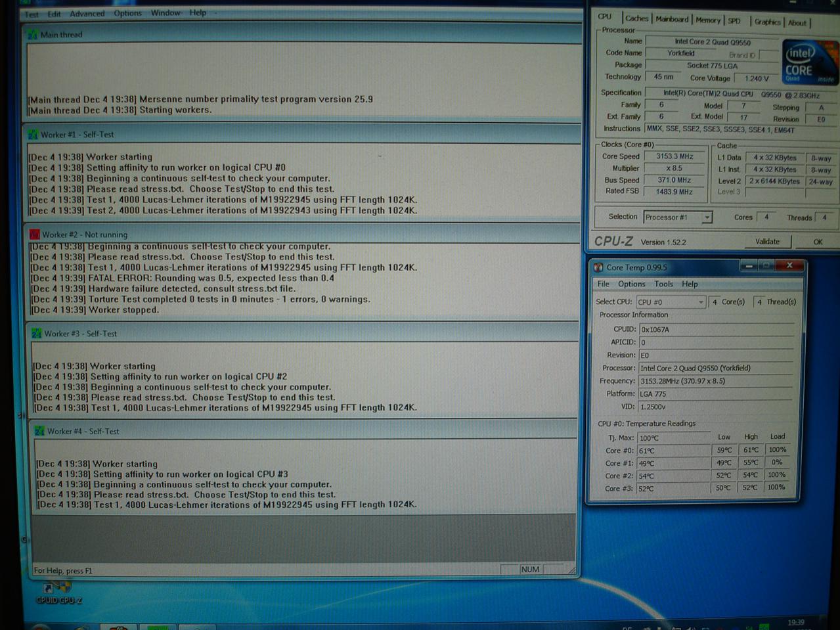840x630 pixels.
Task: Click the OK button in CPU-Z
Action: point(818,242)
